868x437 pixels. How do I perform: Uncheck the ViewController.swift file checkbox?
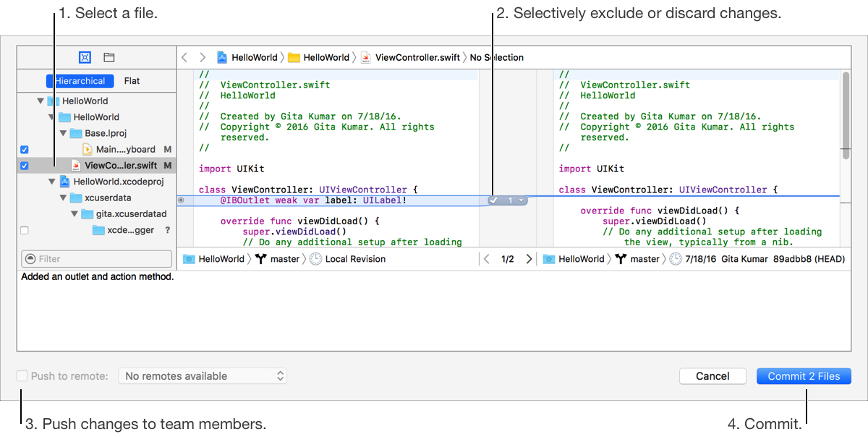coord(25,166)
